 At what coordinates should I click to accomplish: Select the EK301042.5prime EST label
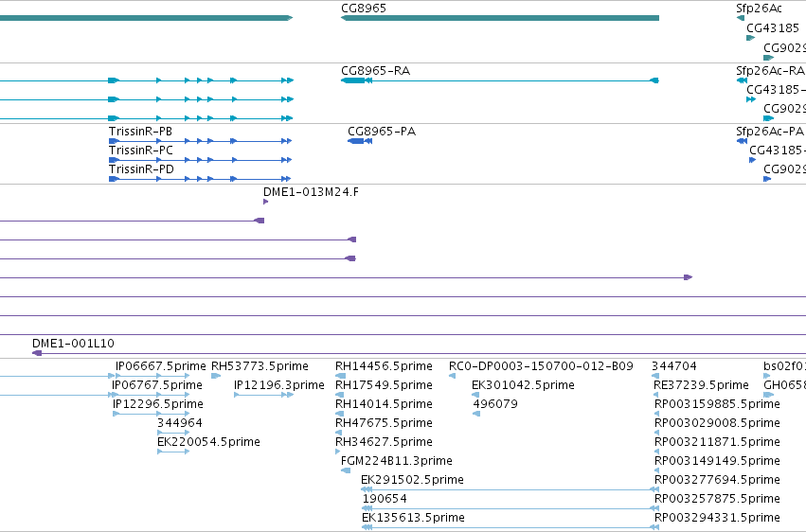point(523,385)
